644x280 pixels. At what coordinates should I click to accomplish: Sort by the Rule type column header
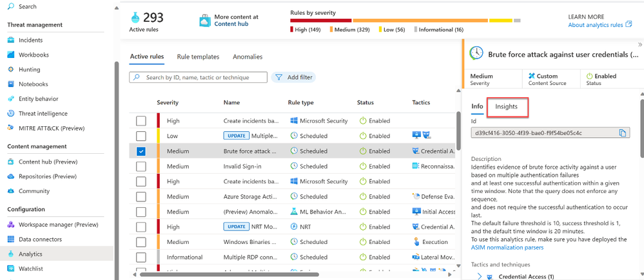[x=300, y=102]
